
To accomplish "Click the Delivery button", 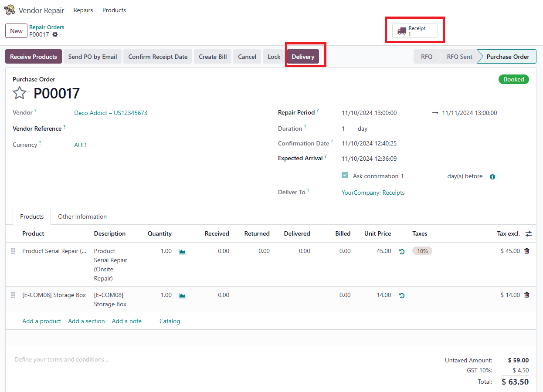I will point(303,57).
